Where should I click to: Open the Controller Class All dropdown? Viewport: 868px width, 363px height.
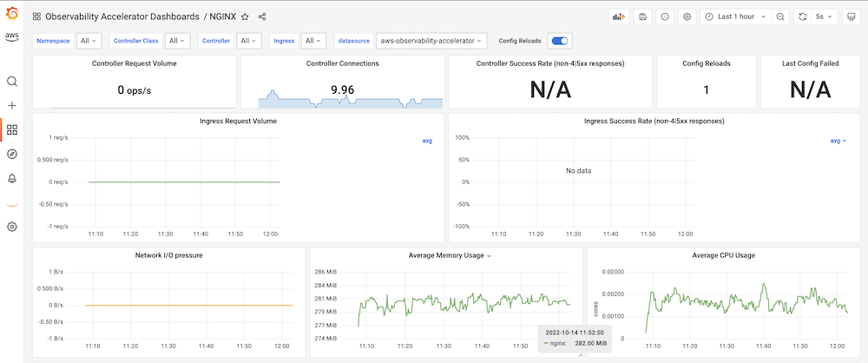[x=177, y=41]
